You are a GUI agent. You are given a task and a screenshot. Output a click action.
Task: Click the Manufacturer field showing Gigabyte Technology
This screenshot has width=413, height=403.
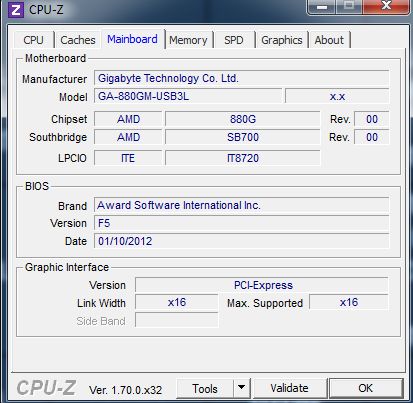pos(242,78)
